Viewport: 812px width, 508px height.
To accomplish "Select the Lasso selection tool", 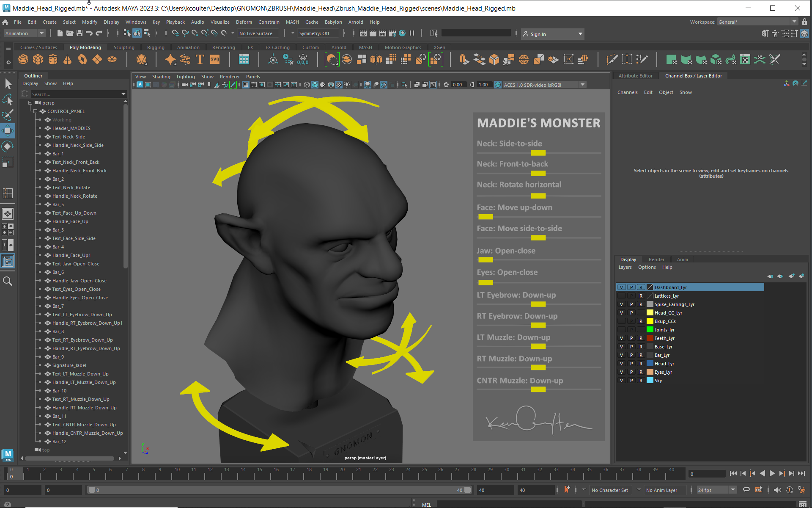I will click(x=8, y=100).
